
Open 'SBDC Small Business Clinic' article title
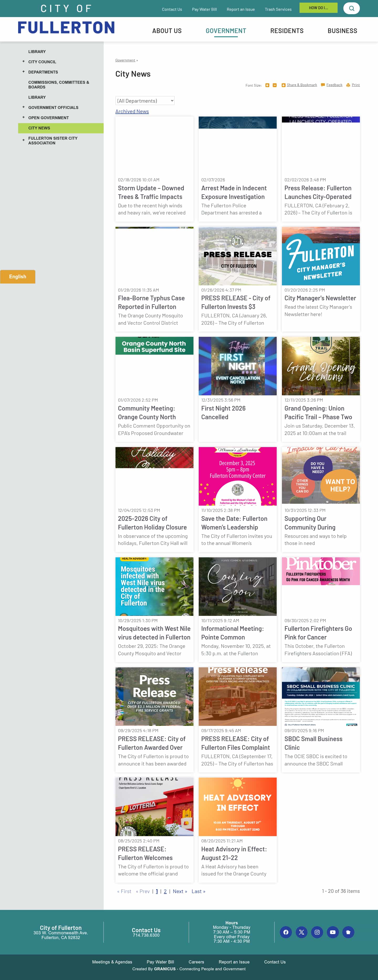click(313, 743)
